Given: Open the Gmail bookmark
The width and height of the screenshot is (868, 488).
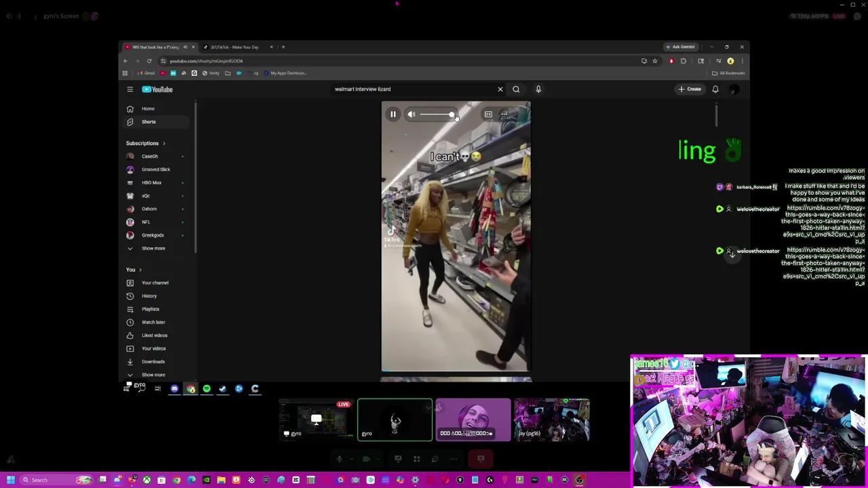Looking at the screenshot, I should pyautogui.click(x=146, y=73).
